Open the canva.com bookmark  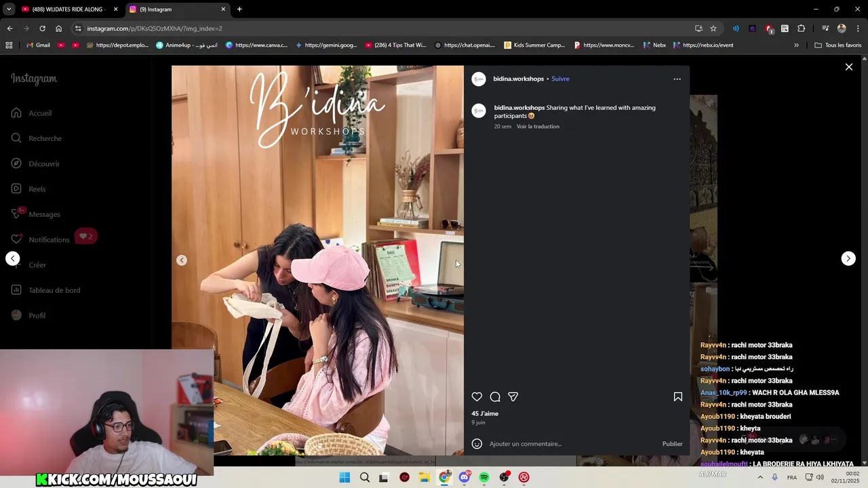pyautogui.click(x=257, y=45)
